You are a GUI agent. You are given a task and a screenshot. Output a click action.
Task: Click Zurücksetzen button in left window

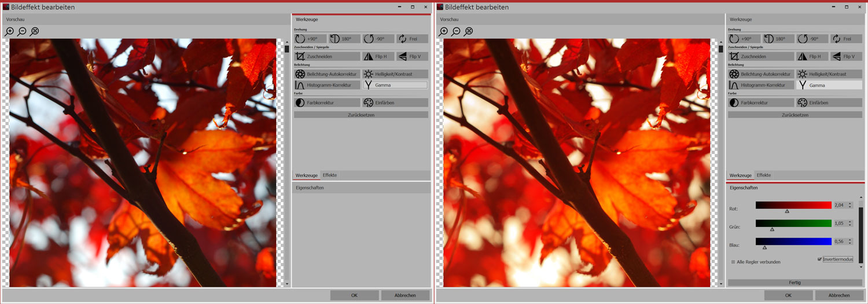tap(361, 115)
